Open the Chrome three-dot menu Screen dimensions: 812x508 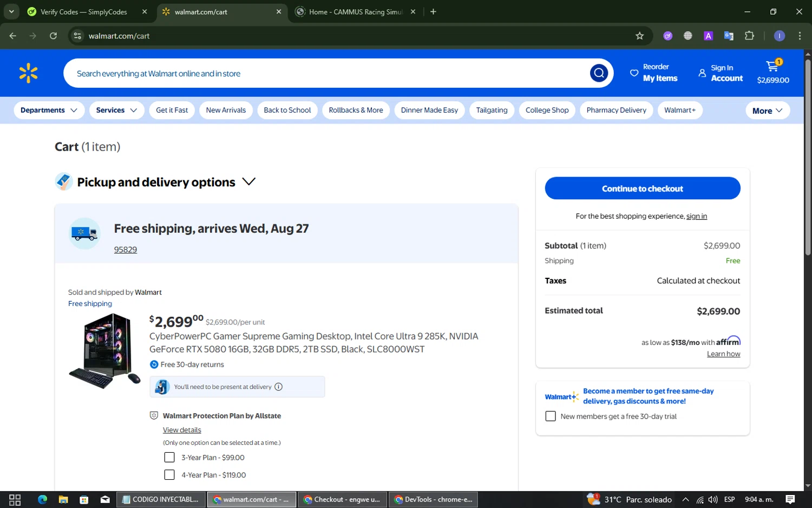coord(800,36)
